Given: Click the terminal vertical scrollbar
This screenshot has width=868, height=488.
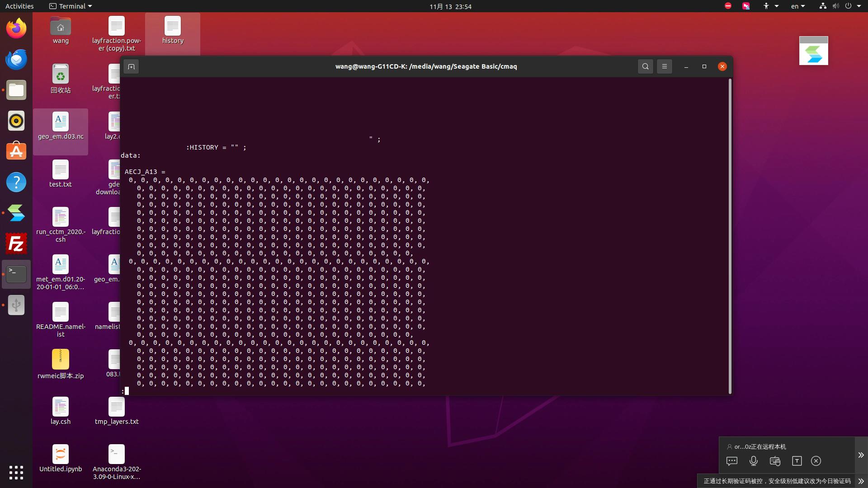Looking at the screenshot, I should [x=730, y=235].
